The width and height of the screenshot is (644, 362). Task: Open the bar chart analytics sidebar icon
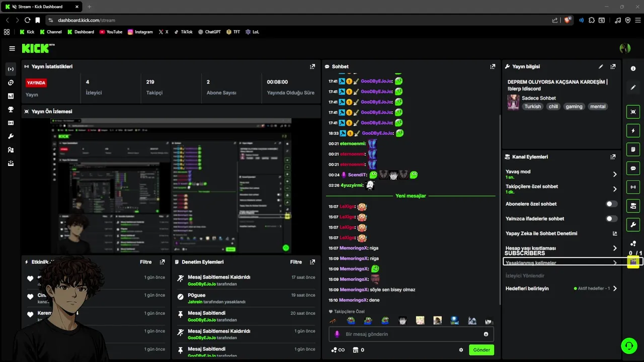point(11,96)
